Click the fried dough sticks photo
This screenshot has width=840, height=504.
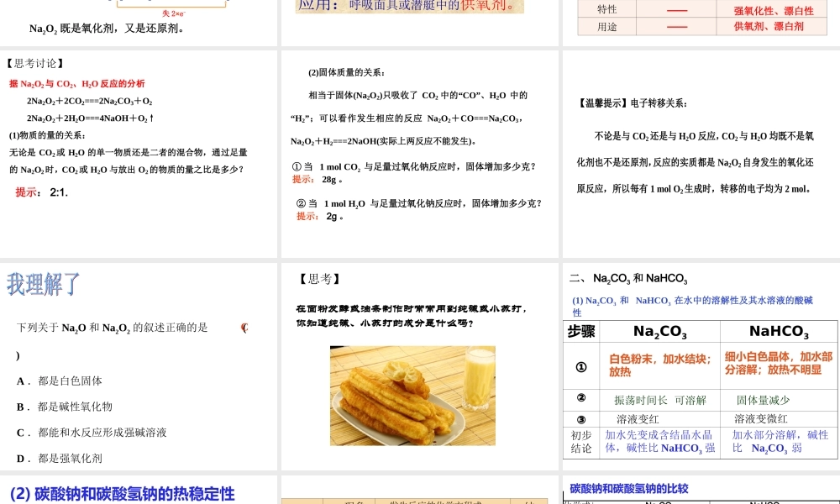pyautogui.click(x=412, y=396)
